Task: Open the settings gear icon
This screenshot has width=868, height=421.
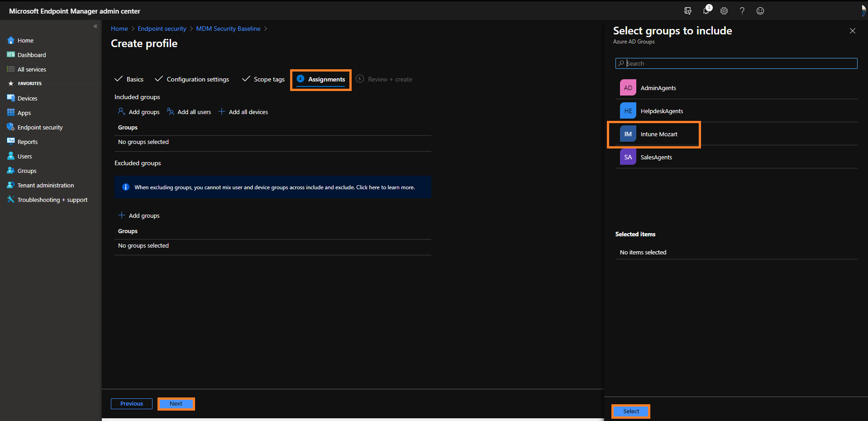Action: pos(724,11)
